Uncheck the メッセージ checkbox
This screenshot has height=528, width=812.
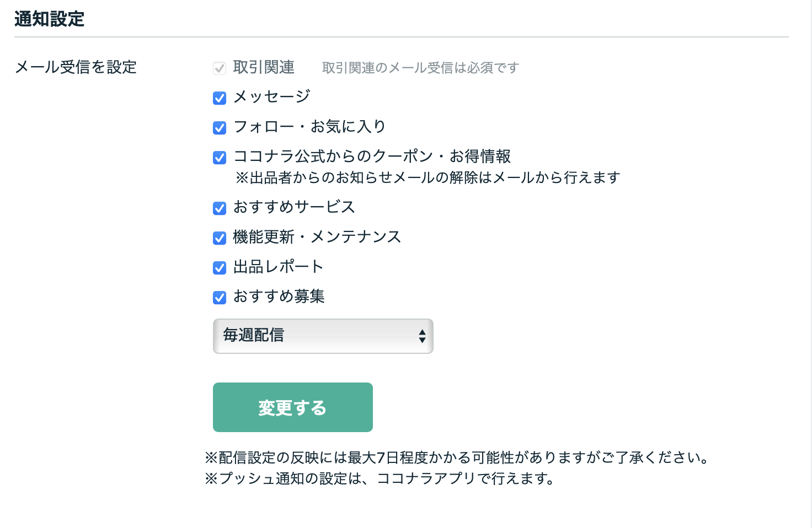pyautogui.click(x=220, y=98)
